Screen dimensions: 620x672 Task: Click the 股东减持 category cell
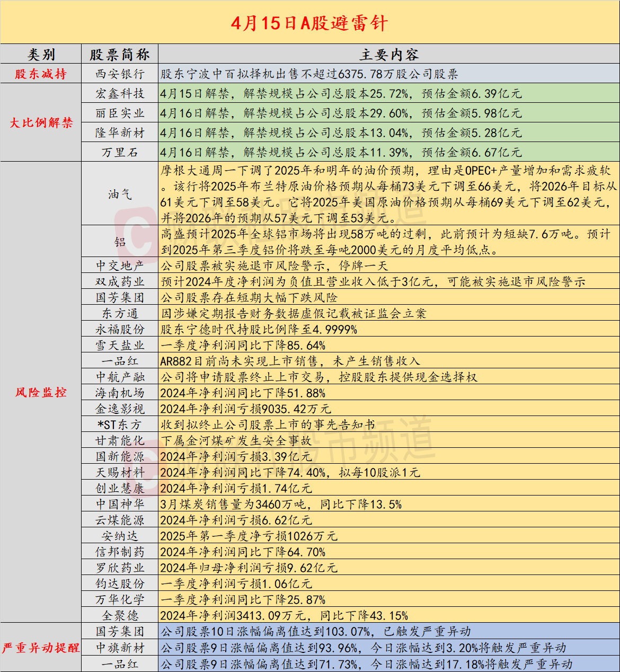pyautogui.click(x=41, y=74)
